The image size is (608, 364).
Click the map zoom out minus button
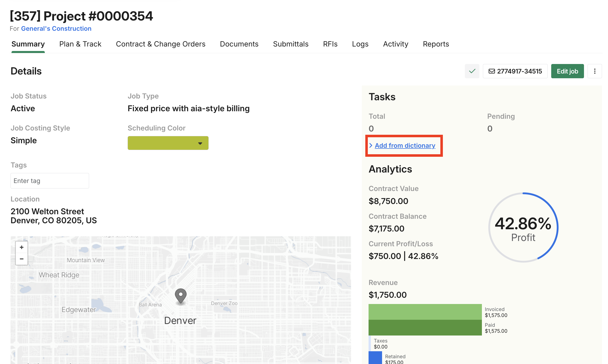pyautogui.click(x=22, y=259)
